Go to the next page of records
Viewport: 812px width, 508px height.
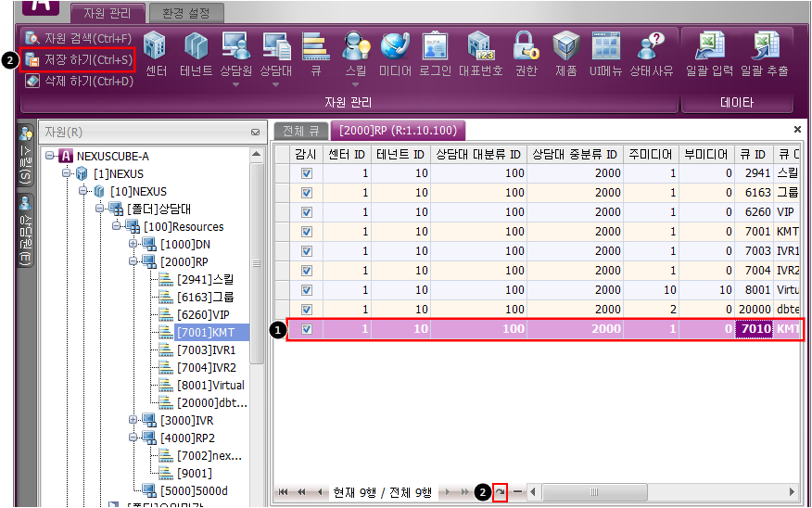click(464, 492)
